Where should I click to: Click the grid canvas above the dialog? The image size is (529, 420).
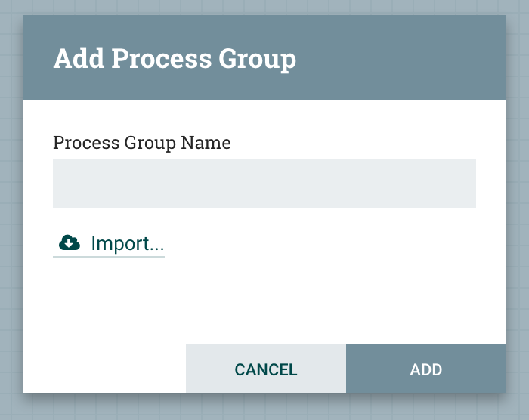pyautogui.click(x=264, y=7)
